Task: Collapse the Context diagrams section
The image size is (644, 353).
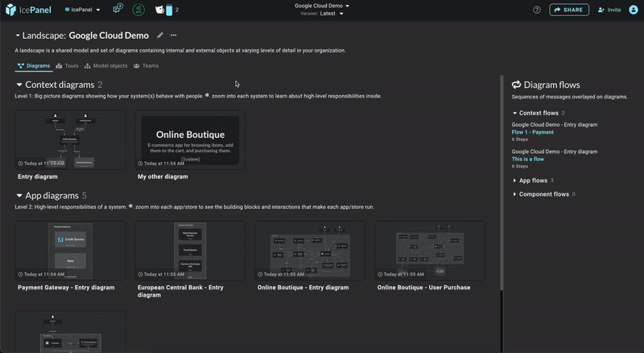Action: (19, 85)
